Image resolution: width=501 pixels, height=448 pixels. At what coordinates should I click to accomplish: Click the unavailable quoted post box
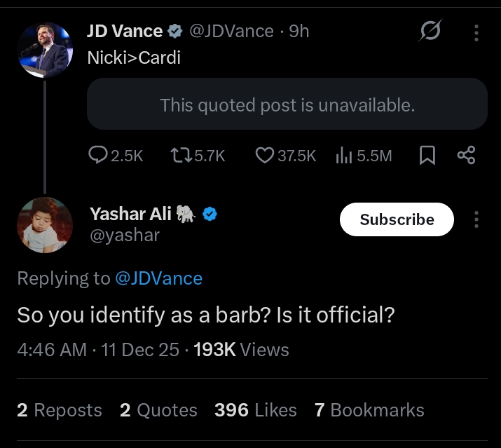tap(287, 105)
